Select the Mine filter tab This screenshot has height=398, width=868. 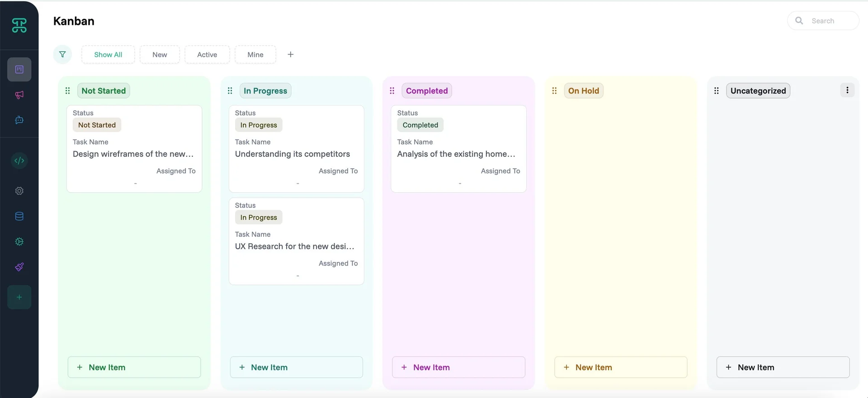[x=255, y=55]
